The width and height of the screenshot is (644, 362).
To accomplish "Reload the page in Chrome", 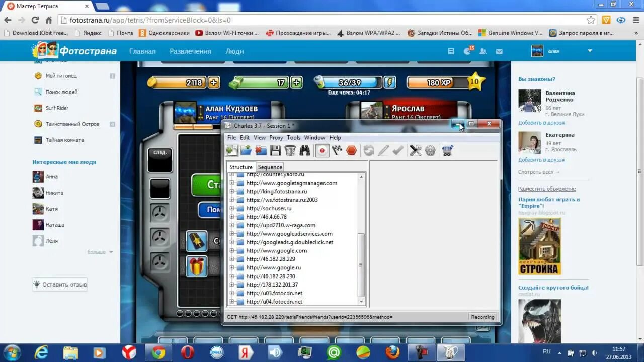I will [35, 20].
